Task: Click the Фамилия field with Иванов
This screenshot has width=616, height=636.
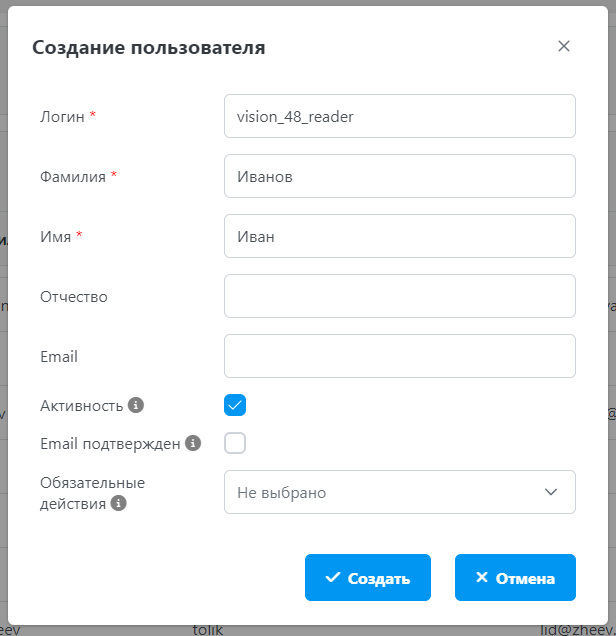Action: coord(400,176)
